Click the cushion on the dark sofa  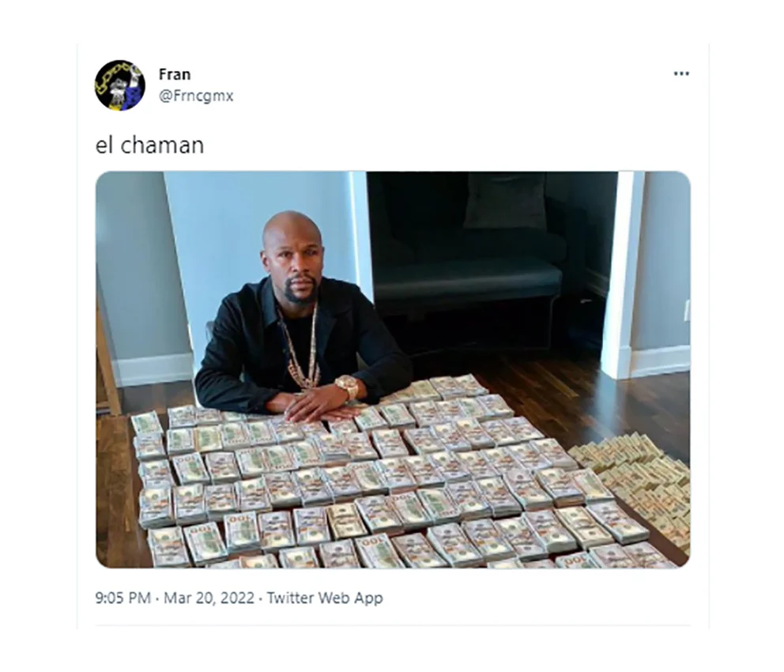(504, 201)
